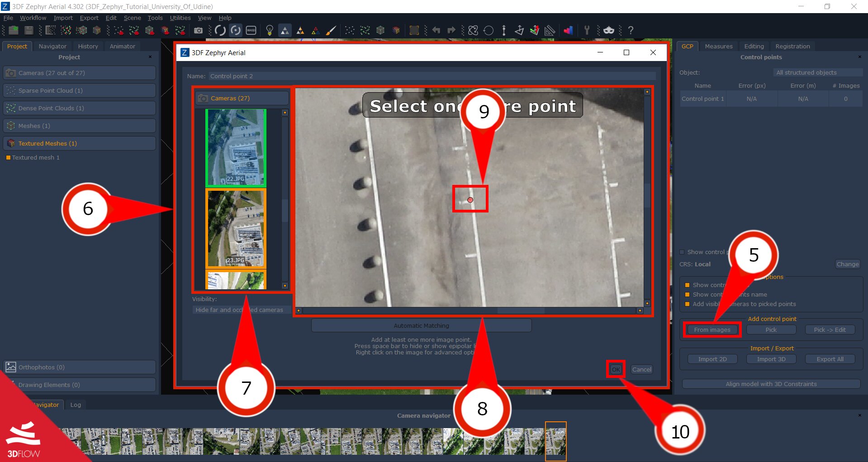Expand the Orthophotos (0) section
This screenshot has height=462, width=868.
coord(79,367)
